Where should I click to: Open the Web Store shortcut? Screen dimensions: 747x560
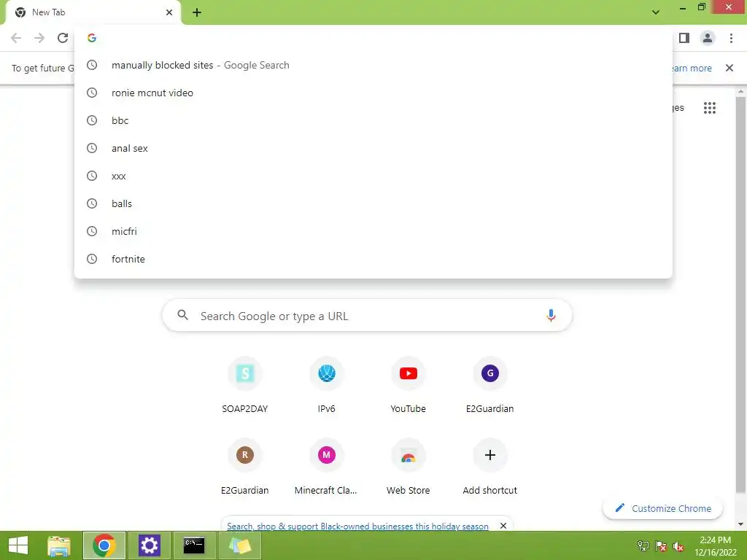(x=409, y=466)
